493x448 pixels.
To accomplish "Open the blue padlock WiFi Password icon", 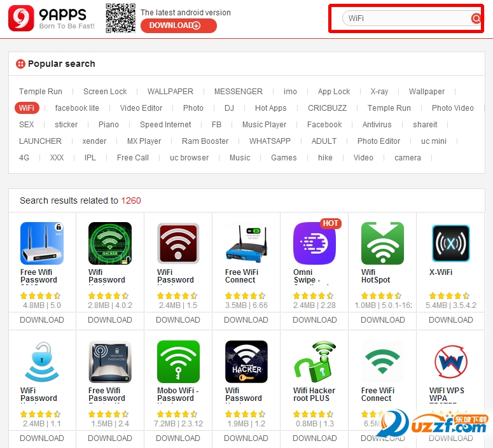I will coord(42,361).
